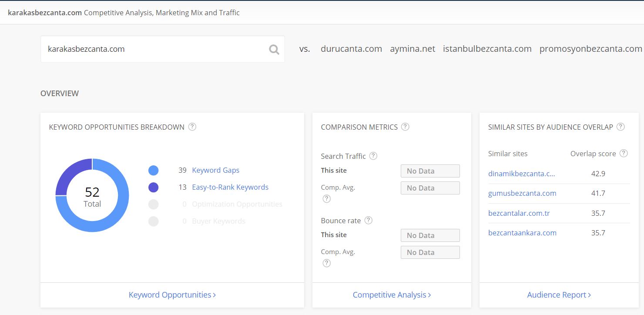Open similar site bezcantaankara.com
644x315 pixels.
pos(522,233)
